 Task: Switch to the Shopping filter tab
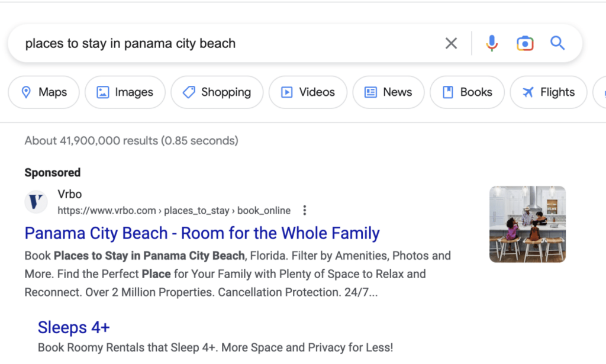[217, 92]
